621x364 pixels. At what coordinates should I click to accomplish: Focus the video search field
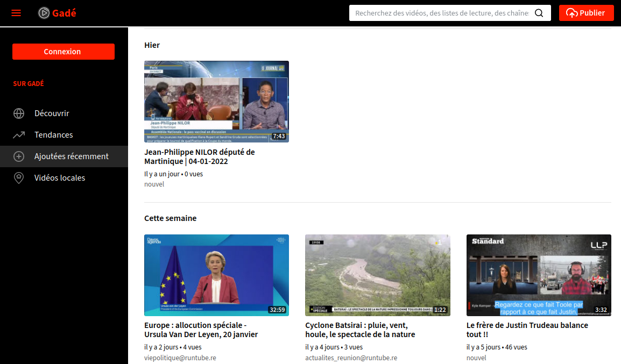[442, 13]
